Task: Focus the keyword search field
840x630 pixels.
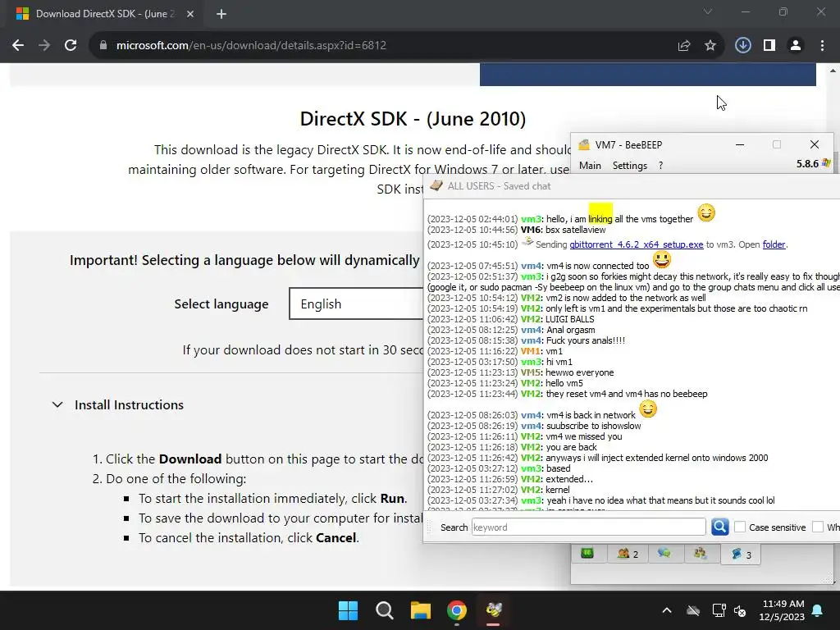Action: (x=588, y=527)
